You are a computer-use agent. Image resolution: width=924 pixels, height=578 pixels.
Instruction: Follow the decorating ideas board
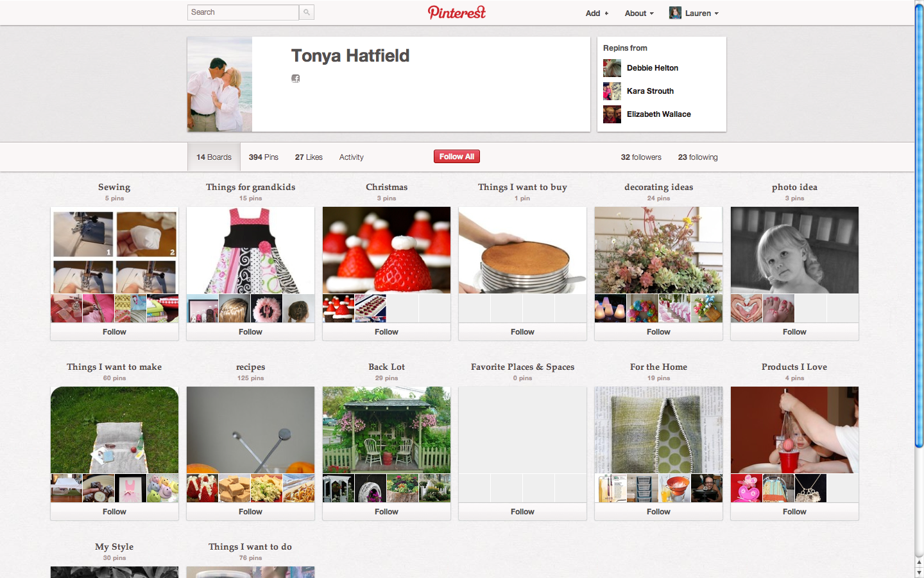click(x=658, y=332)
